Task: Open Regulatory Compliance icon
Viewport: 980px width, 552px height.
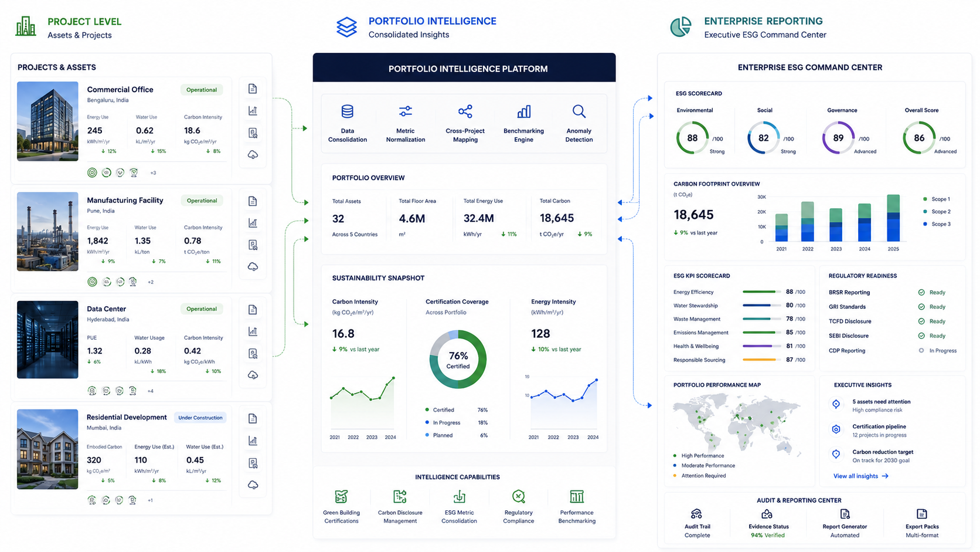Action: tap(518, 497)
